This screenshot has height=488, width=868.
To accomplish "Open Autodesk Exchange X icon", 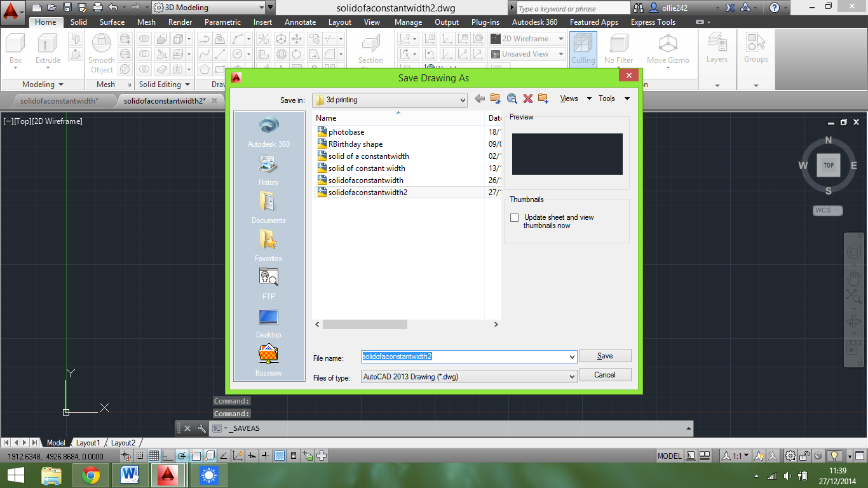I will point(731,8).
